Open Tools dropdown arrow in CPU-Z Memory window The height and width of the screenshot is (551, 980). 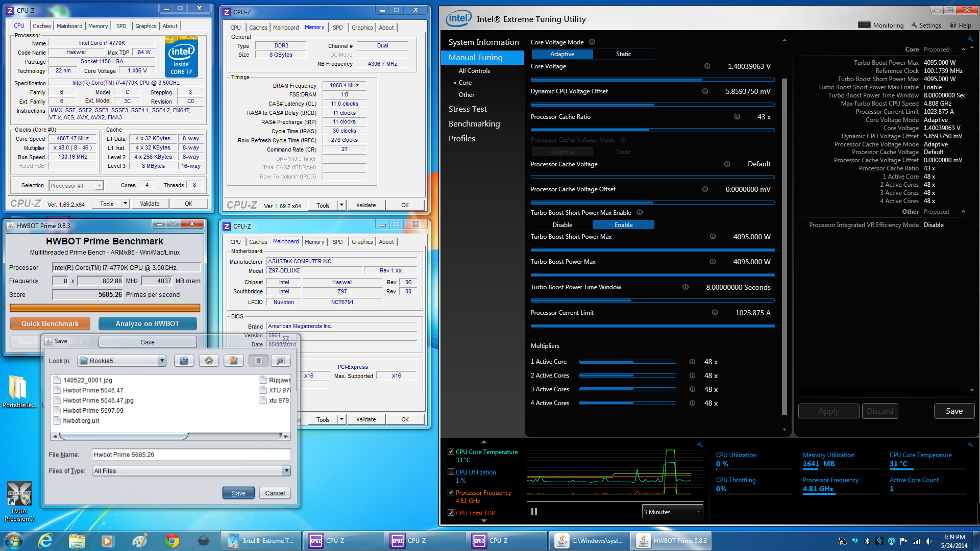[x=341, y=205]
